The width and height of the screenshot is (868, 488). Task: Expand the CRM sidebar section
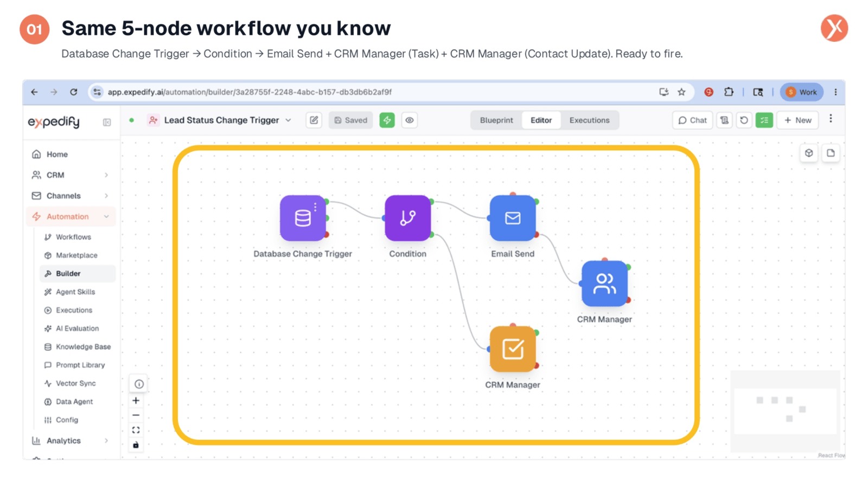71,175
